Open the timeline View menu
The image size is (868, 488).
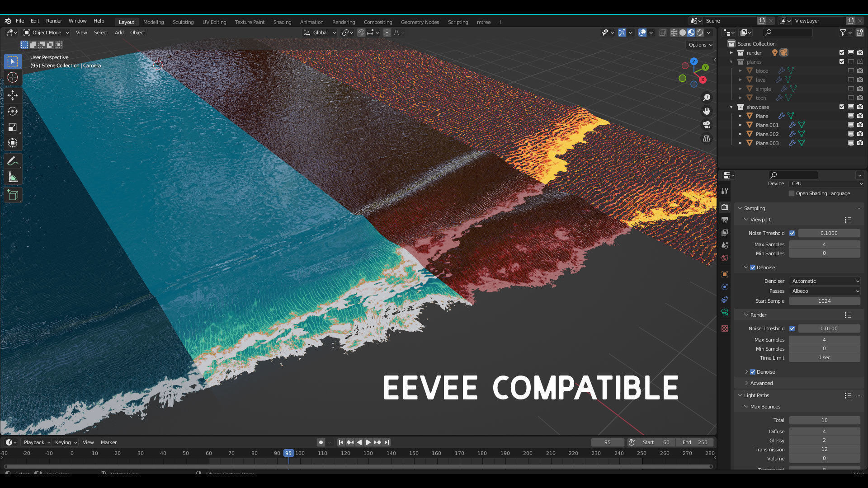88,442
